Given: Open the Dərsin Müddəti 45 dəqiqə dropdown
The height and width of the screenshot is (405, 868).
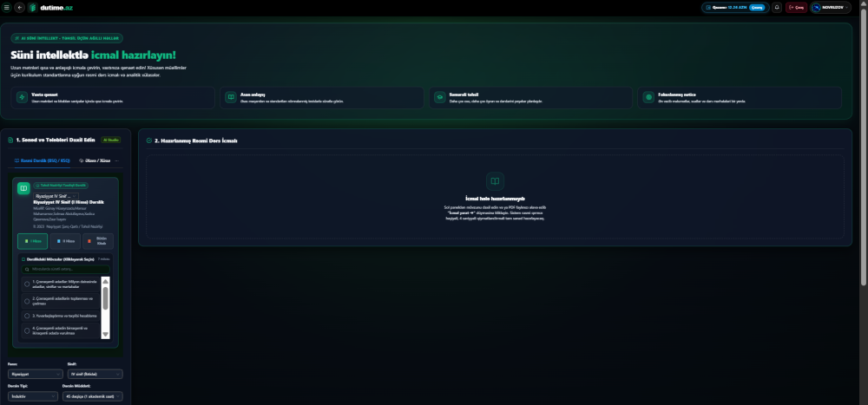Looking at the screenshot, I should tap(93, 396).
